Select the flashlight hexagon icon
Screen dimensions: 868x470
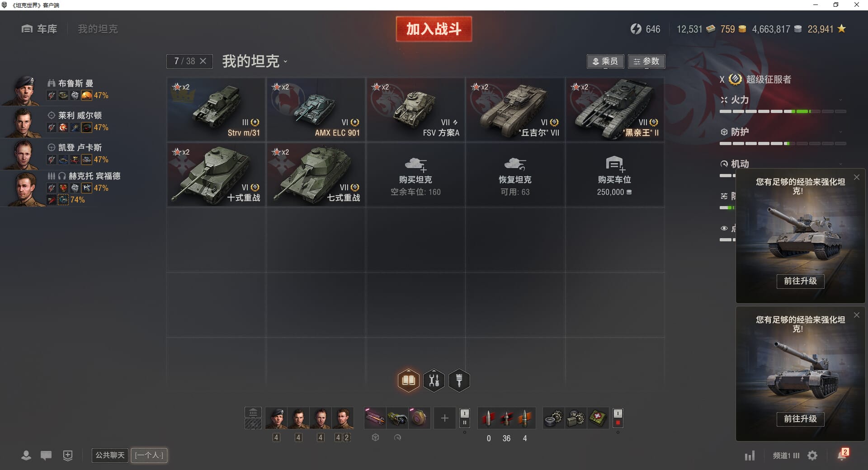tap(459, 381)
